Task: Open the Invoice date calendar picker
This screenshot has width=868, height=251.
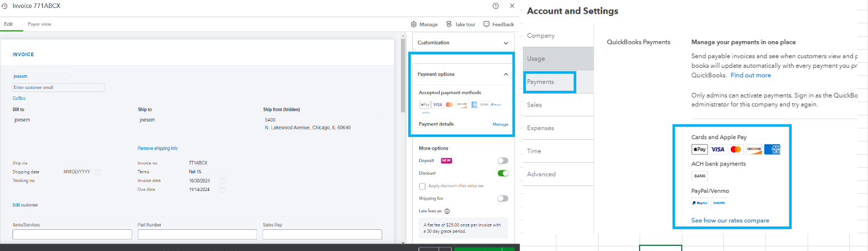Action: pyautogui.click(x=223, y=181)
